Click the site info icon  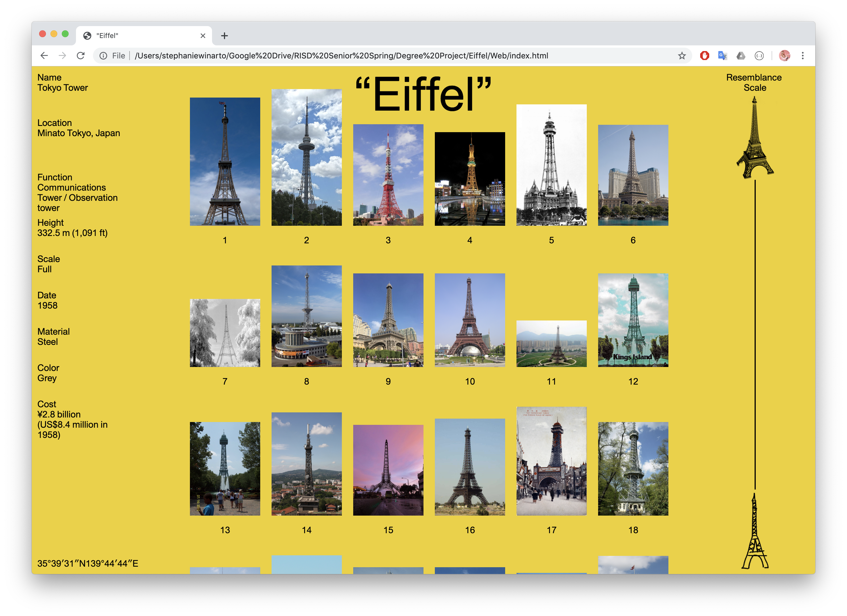[103, 56]
